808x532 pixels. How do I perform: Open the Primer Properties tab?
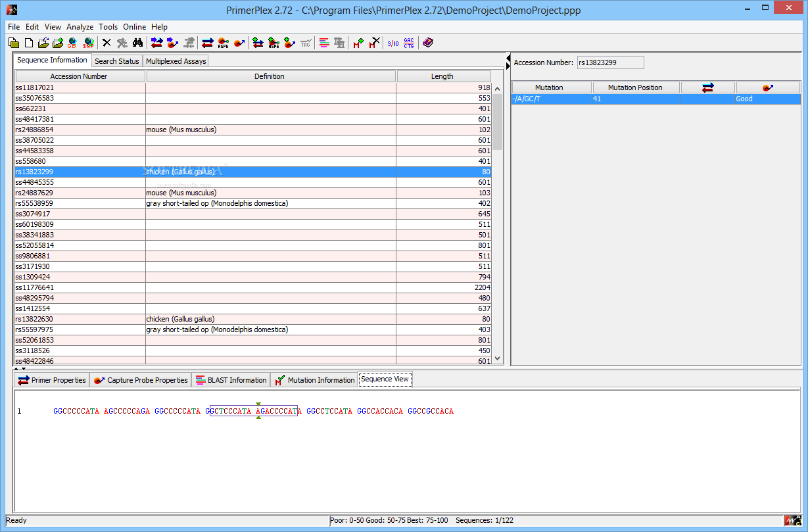[52, 380]
